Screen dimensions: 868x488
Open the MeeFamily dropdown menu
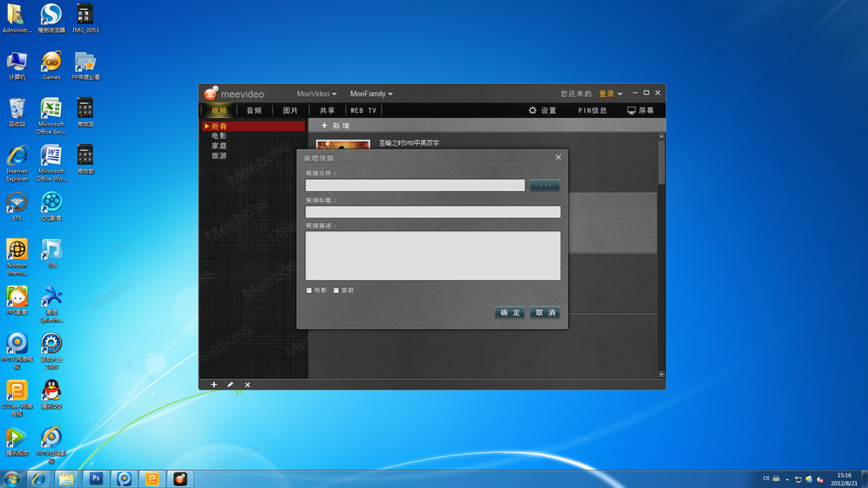point(371,94)
